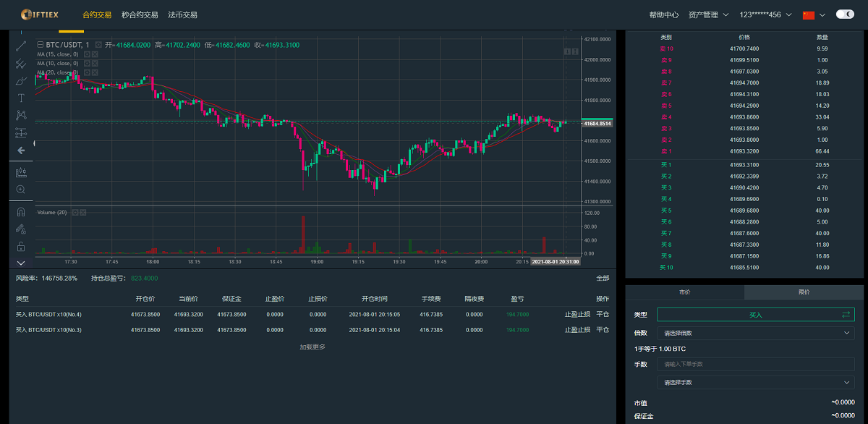The width and height of the screenshot is (868, 424).
Task: Select the trend line drawing tool
Action: [x=20, y=46]
